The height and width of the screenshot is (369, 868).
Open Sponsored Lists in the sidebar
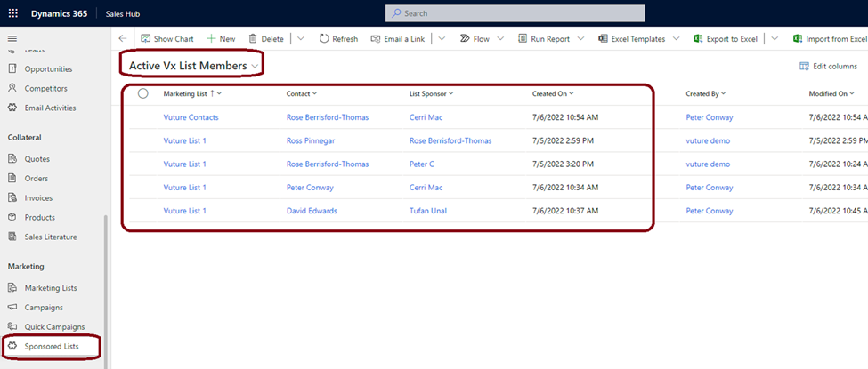coord(52,346)
